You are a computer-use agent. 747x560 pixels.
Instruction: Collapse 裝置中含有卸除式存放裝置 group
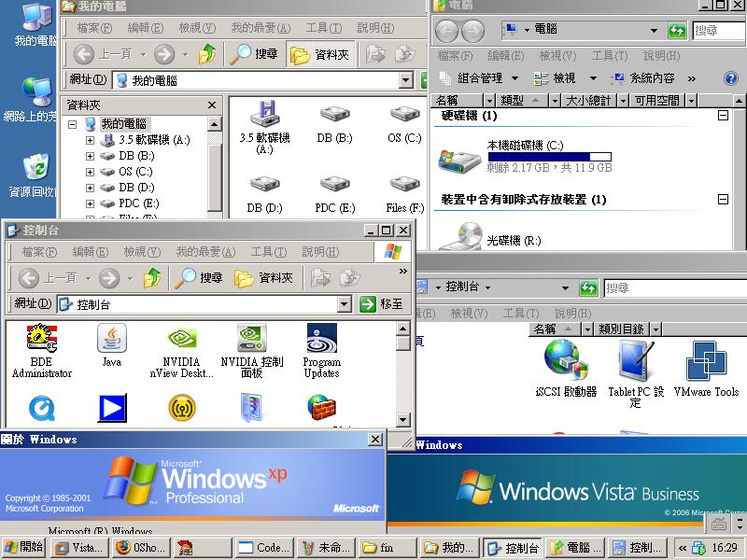click(723, 199)
